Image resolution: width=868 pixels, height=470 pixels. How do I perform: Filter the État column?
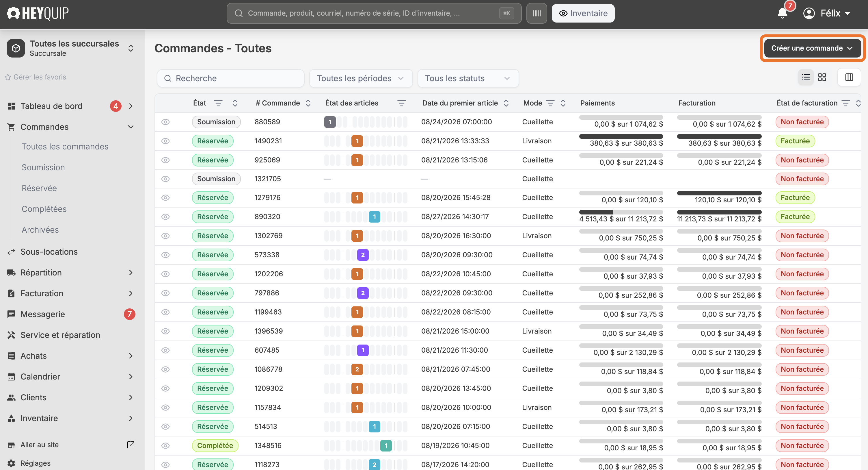[x=218, y=103]
